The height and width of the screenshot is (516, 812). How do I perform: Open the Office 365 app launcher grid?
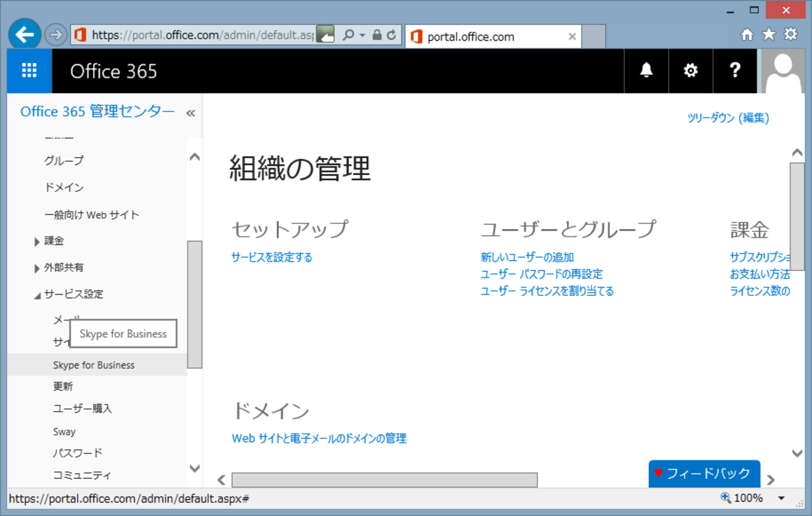coord(29,71)
